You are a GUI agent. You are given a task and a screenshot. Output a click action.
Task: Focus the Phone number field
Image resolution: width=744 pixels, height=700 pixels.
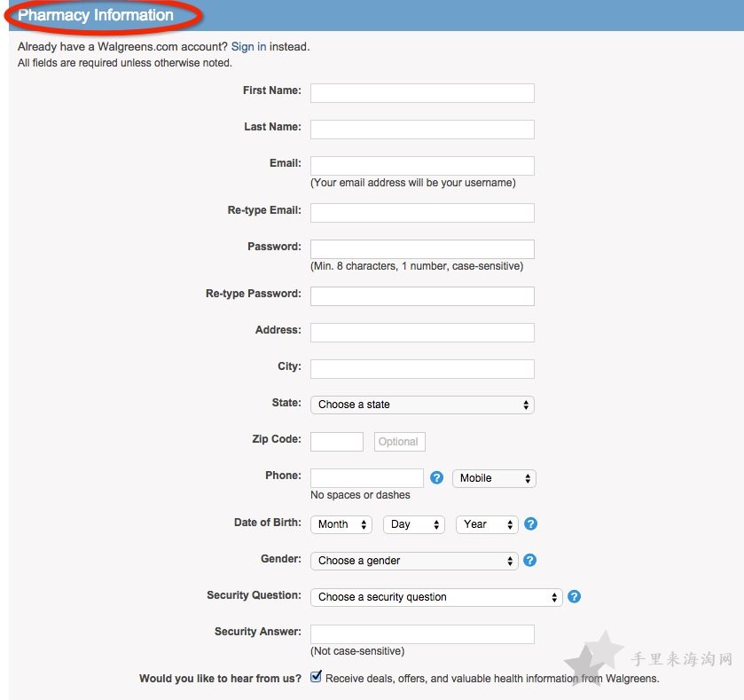(x=367, y=478)
